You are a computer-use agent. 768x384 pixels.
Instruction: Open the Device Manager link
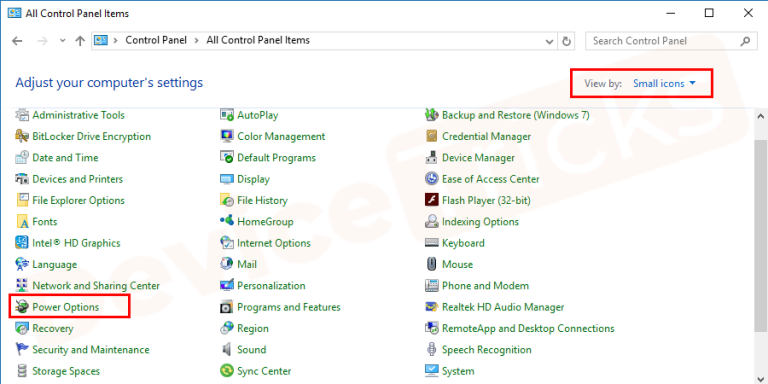coord(479,158)
